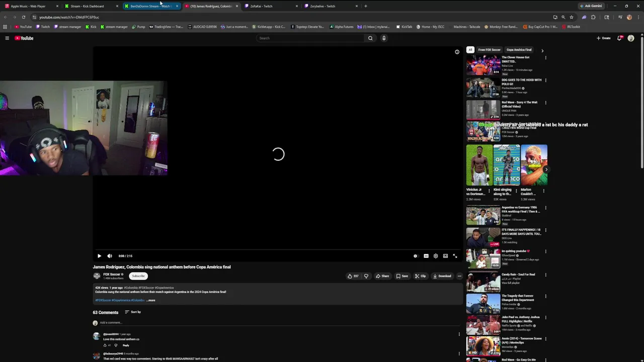This screenshot has height=362, width=644.
Task: Select the All filter chip
Action: 470,50
